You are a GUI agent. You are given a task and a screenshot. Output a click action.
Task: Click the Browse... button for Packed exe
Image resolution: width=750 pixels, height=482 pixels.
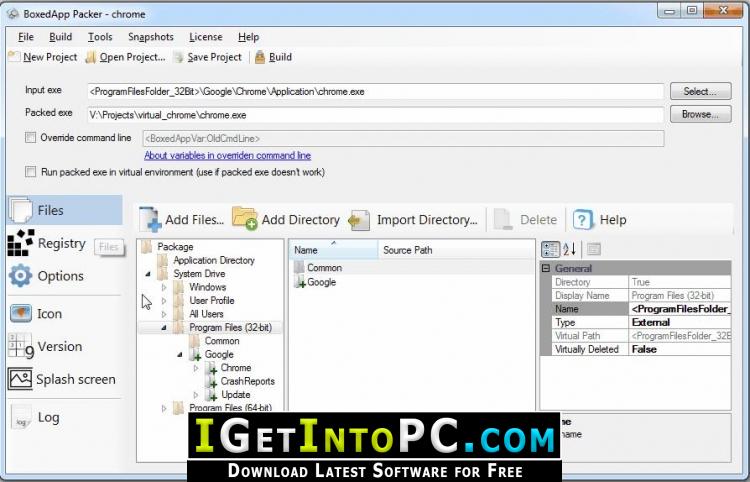(701, 114)
